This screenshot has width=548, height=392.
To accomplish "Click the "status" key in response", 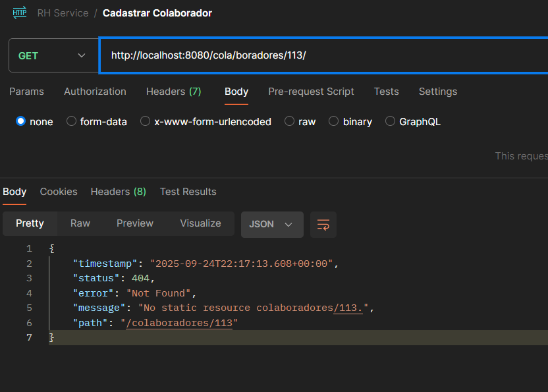I will [96, 278].
